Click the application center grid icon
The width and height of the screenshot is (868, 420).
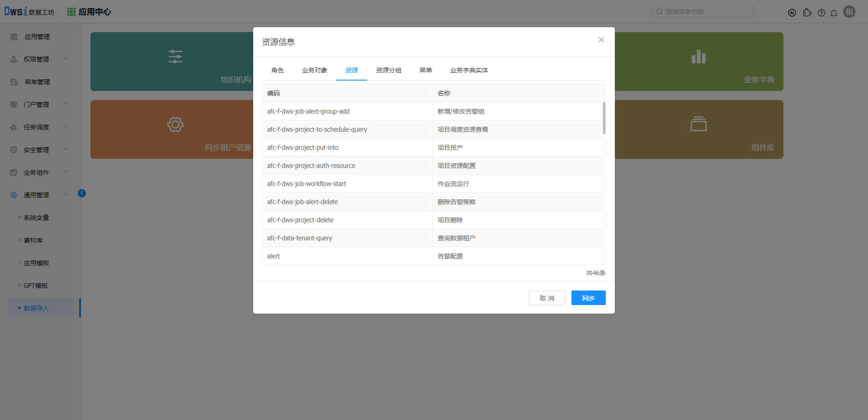[x=71, y=12]
